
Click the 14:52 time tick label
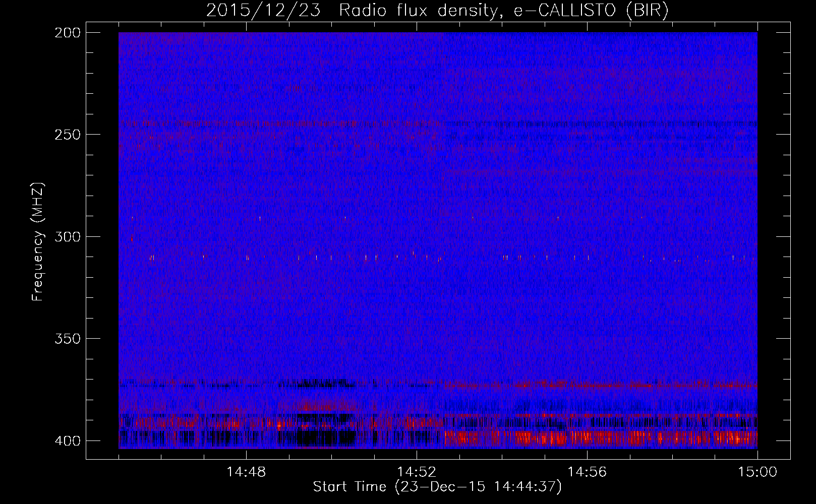point(417,472)
